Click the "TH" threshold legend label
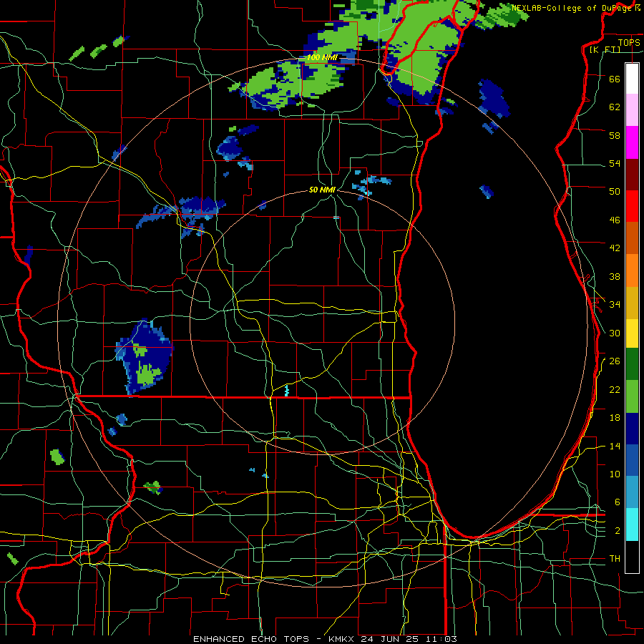The width and height of the screenshot is (644, 644). (x=615, y=558)
